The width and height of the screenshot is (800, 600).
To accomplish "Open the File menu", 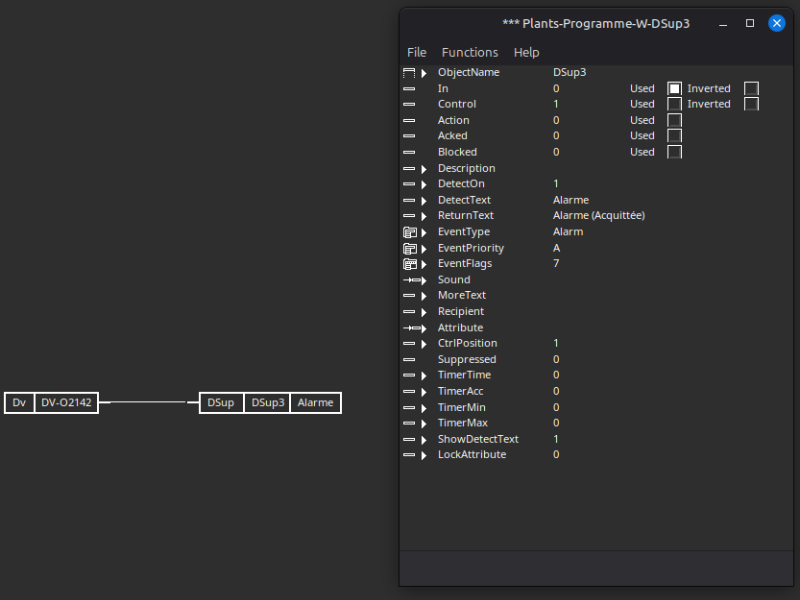I will [x=417, y=52].
